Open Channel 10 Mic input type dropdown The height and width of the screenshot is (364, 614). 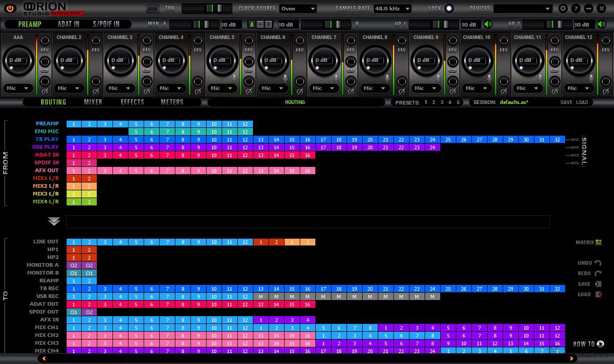(x=477, y=88)
